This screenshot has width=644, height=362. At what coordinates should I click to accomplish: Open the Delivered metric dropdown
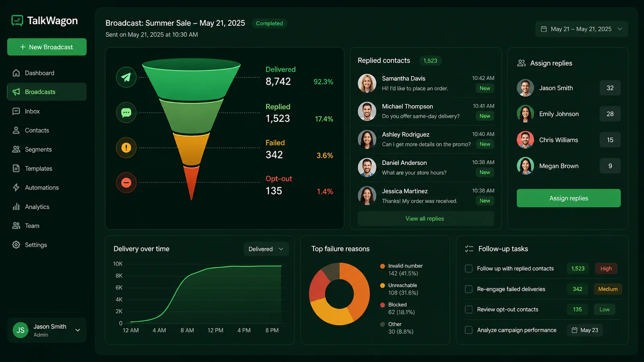[x=266, y=249]
